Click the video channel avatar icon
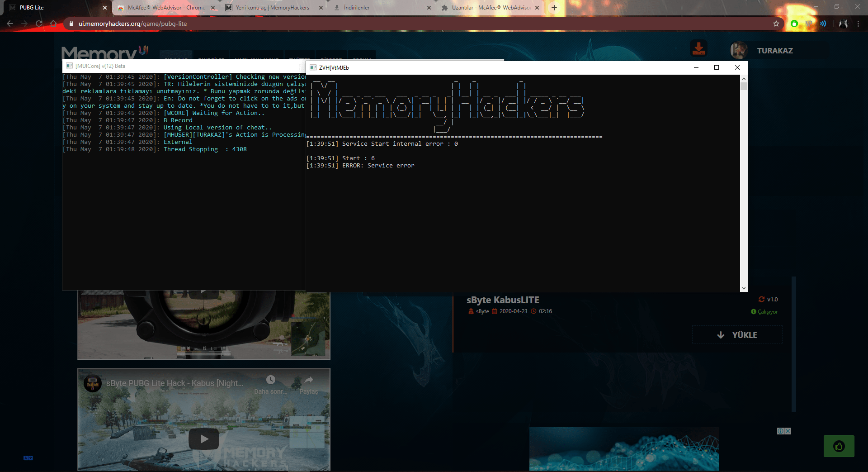868x472 pixels. tap(93, 383)
